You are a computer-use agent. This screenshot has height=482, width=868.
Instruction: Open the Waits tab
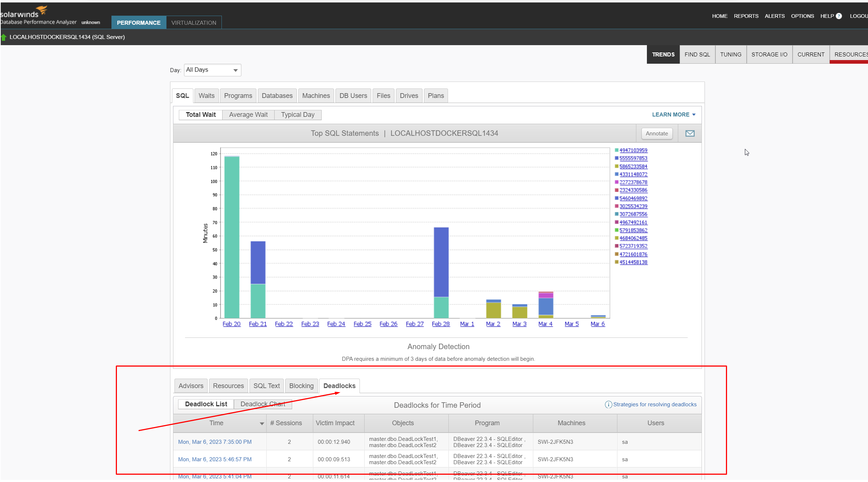tap(206, 96)
